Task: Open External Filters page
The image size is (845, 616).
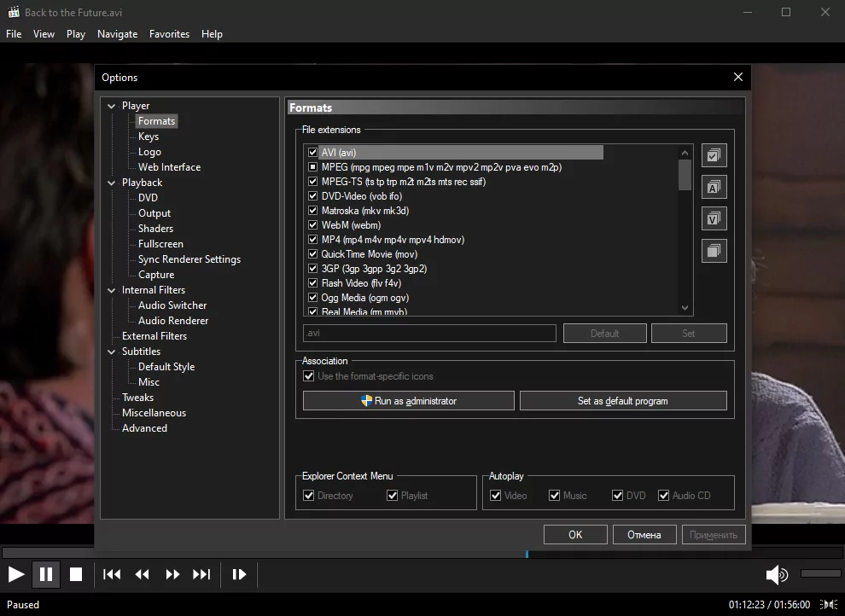Action: click(x=154, y=336)
